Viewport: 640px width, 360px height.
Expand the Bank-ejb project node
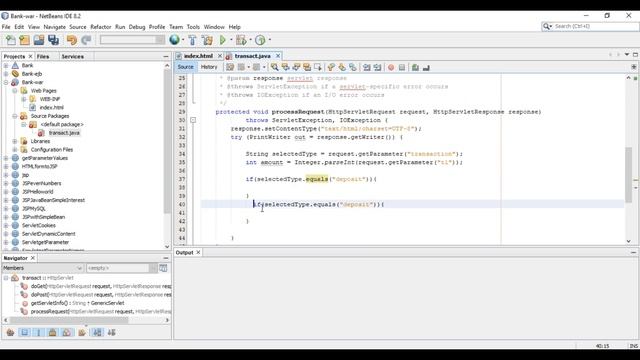[x=6, y=74]
